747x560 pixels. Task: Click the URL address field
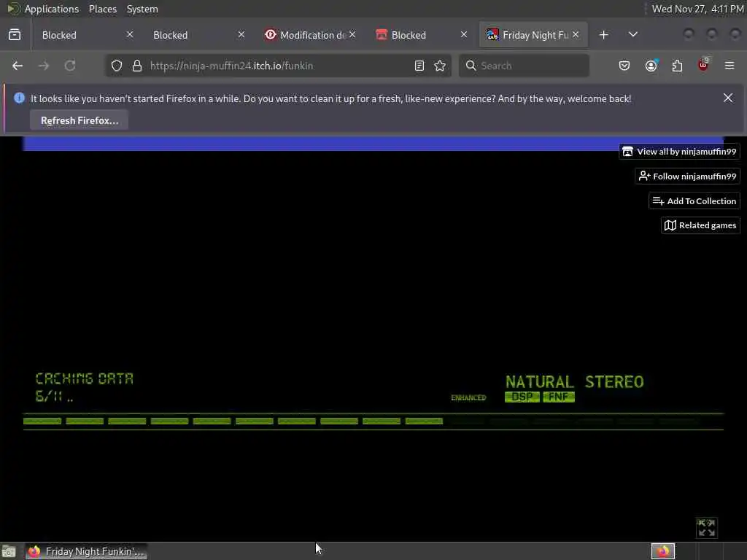click(x=279, y=66)
